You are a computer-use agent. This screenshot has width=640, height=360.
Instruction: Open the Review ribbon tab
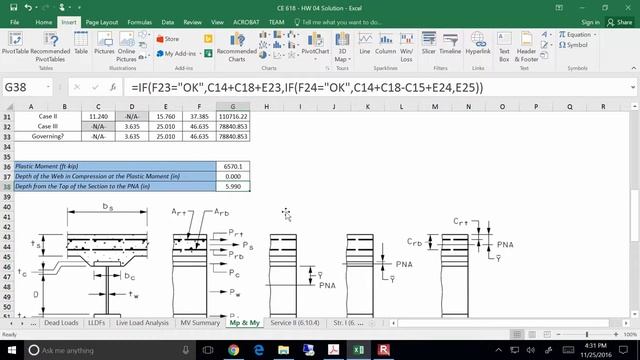pyautogui.click(x=193, y=22)
